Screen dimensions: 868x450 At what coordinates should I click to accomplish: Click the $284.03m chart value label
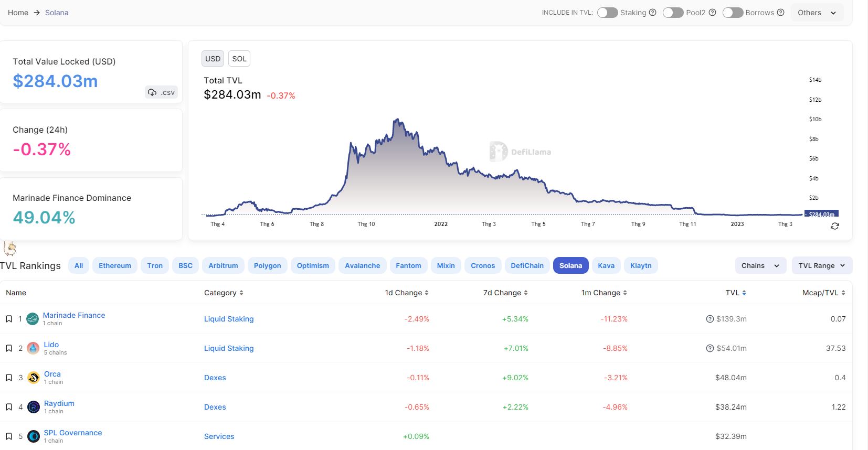[x=821, y=214]
